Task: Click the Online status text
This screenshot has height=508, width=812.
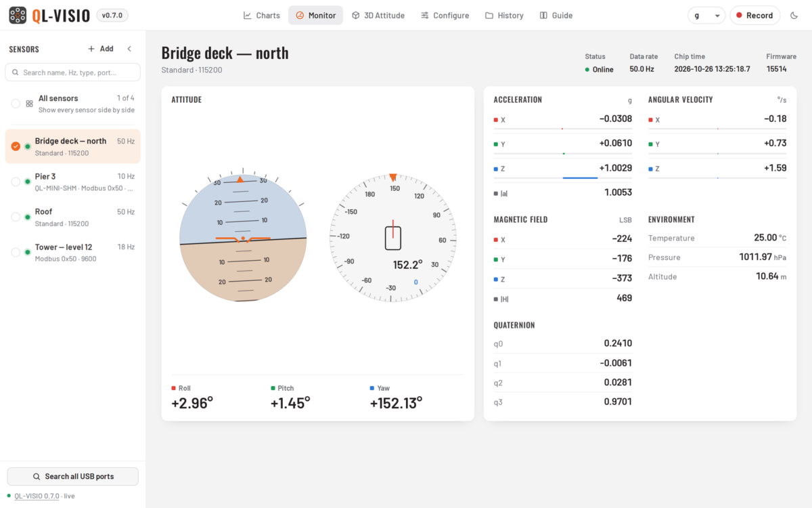Action: [x=603, y=70]
